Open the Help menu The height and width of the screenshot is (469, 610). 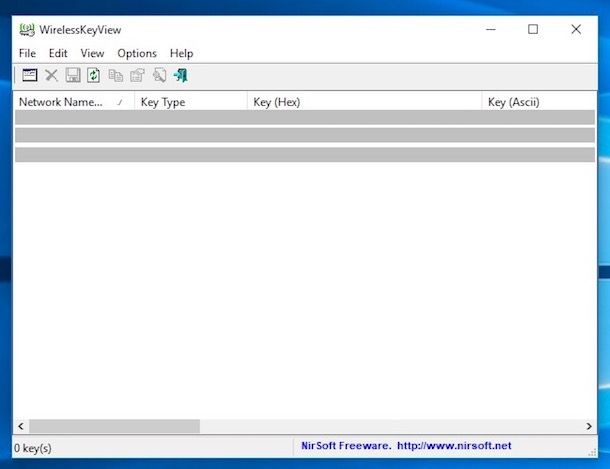coord(182,53)
